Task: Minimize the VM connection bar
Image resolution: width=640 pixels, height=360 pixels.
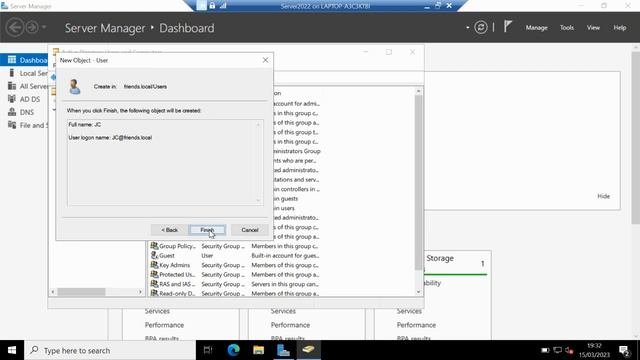Action: pos(427,6)
